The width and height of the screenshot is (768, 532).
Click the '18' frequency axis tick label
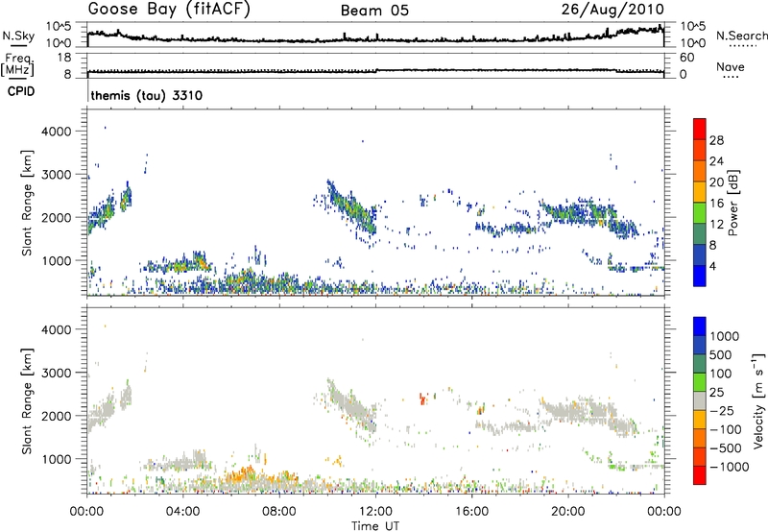tap(64, 58)
